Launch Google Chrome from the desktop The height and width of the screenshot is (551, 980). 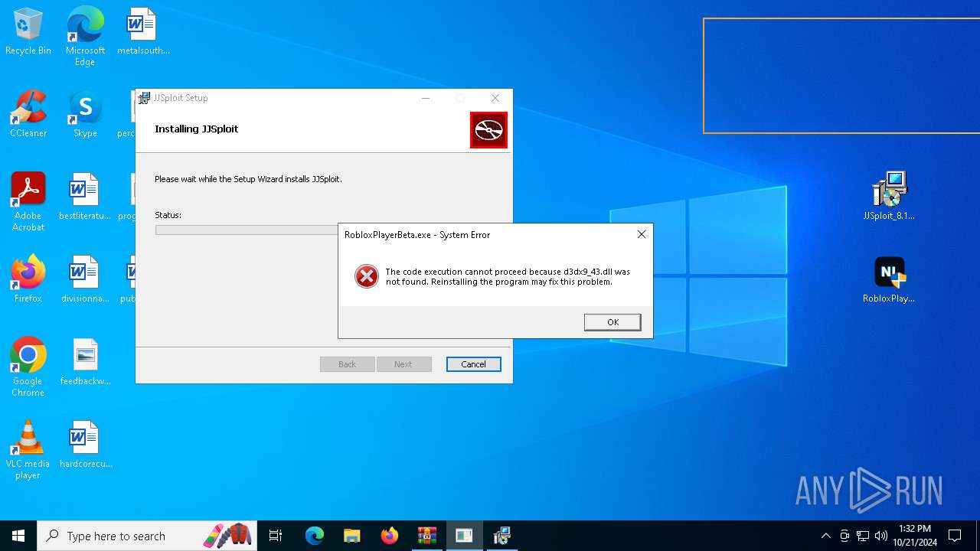(x=28, y=367)
